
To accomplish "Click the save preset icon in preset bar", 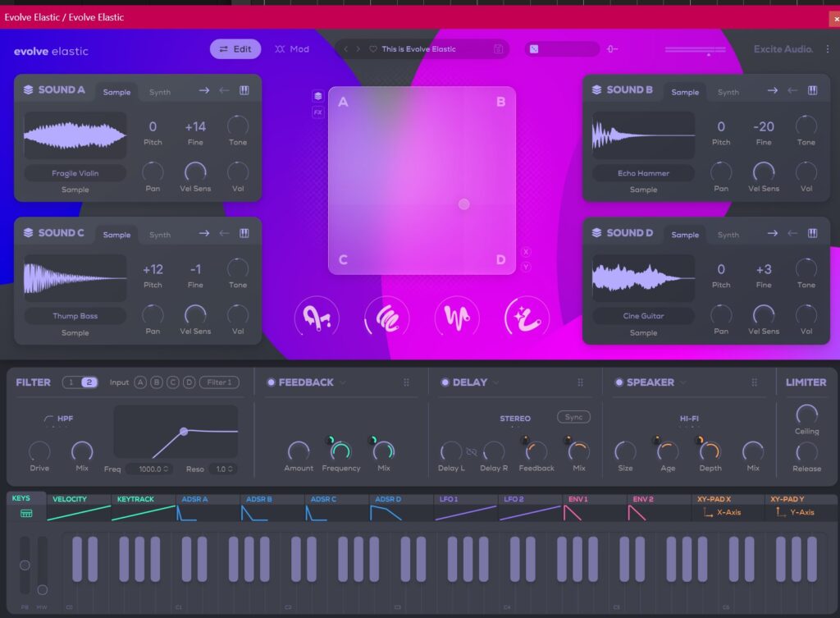I will [x=498, y=49].
